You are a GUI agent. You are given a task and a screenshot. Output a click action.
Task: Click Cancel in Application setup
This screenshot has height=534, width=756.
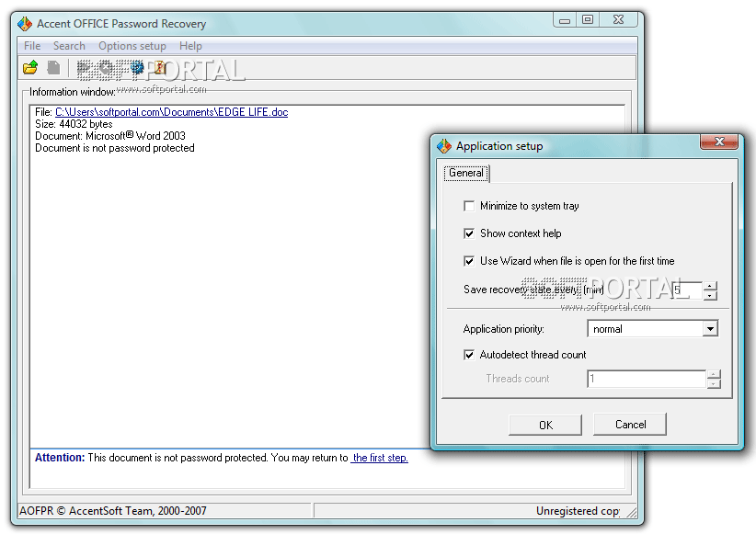click(630, 425)
